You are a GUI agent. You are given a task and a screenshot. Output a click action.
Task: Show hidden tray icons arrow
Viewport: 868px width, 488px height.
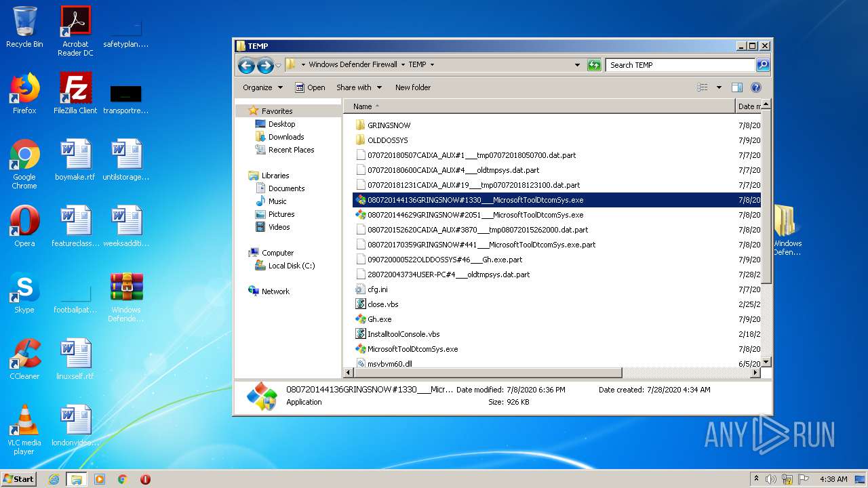(756, 479)
